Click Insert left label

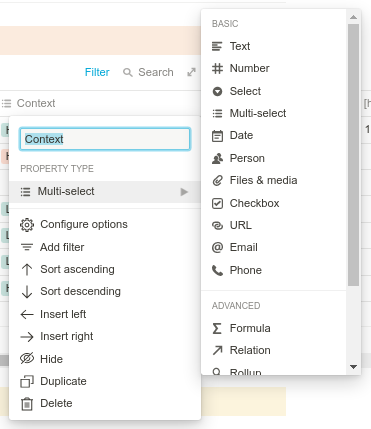[x=63, y=314]
